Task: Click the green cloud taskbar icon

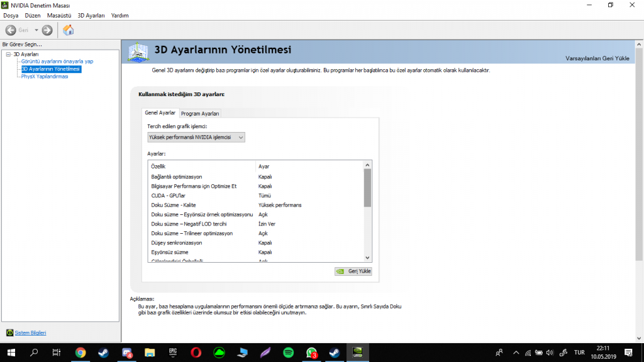Action: click(219, 353)
